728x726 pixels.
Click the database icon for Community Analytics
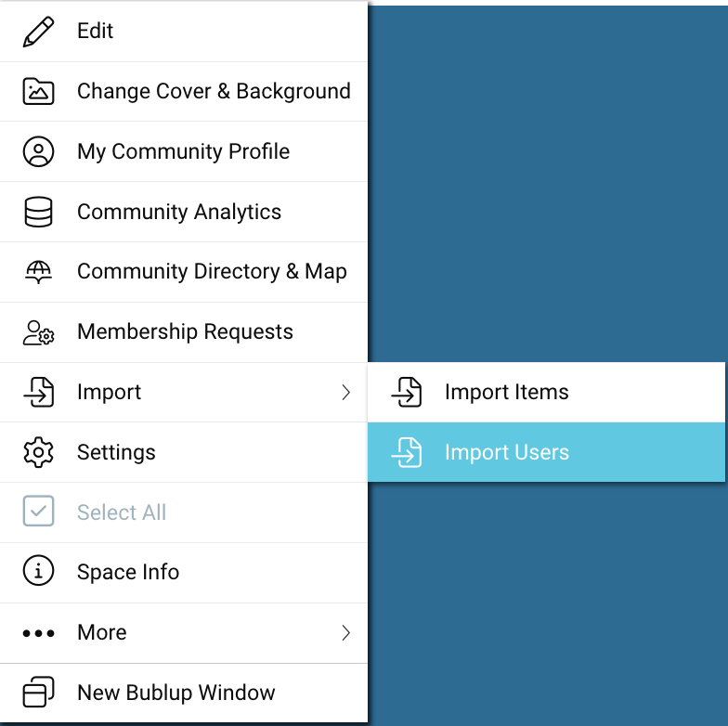coord(38,212)
